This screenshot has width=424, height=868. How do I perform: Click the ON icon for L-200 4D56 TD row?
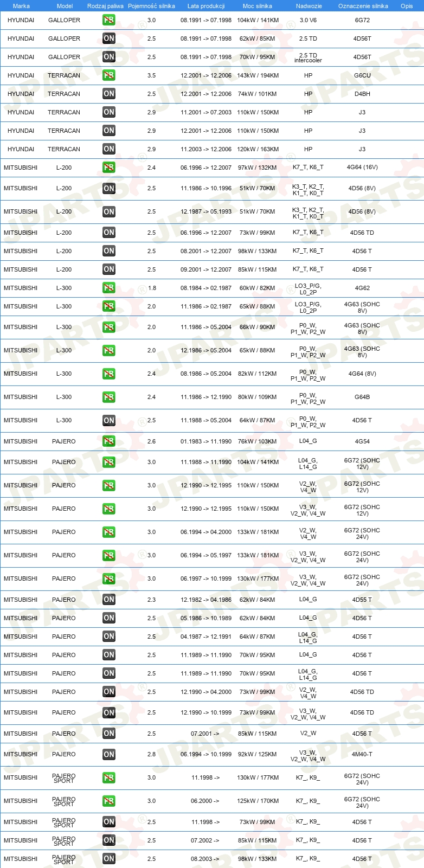pos(109,233)
